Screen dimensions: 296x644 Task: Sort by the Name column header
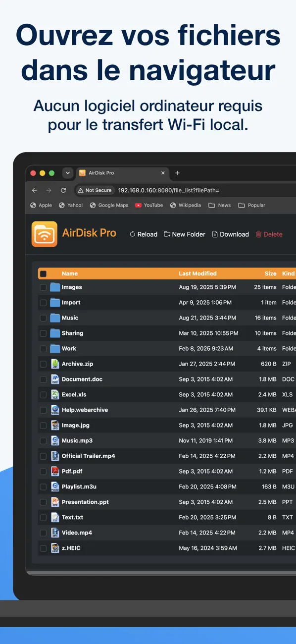point(70,273)
